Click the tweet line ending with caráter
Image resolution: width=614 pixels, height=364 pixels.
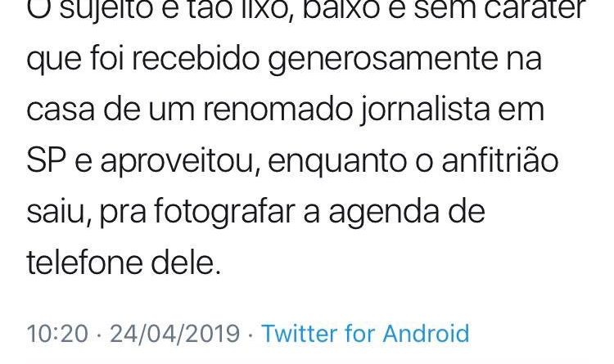306,10
